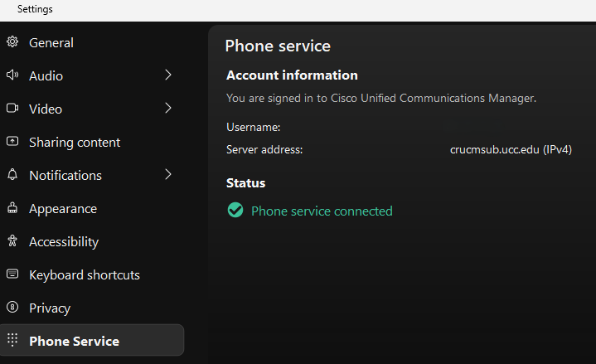Click the Accessibility person icon
596x364 pixels.
point(12,241)
